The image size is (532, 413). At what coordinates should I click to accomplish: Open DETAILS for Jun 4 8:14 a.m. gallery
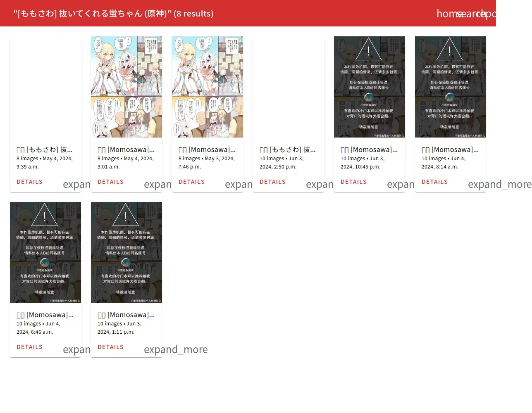(434, 182)
